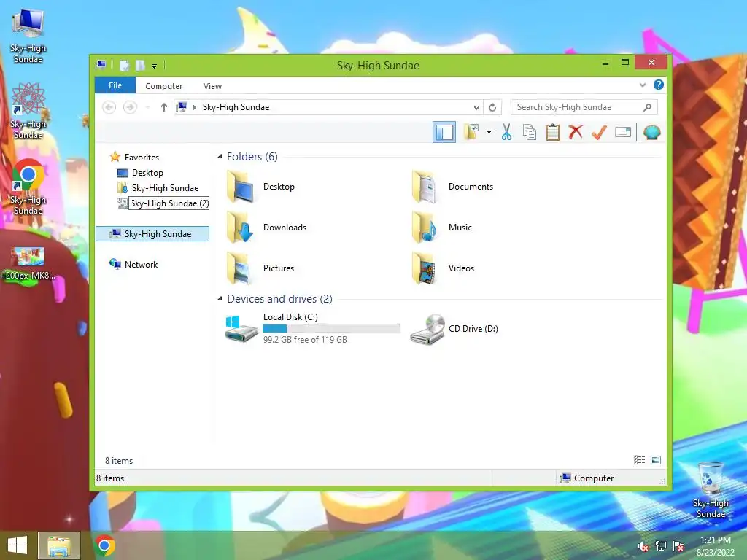Click Computer label in status bar

[594, 478]
